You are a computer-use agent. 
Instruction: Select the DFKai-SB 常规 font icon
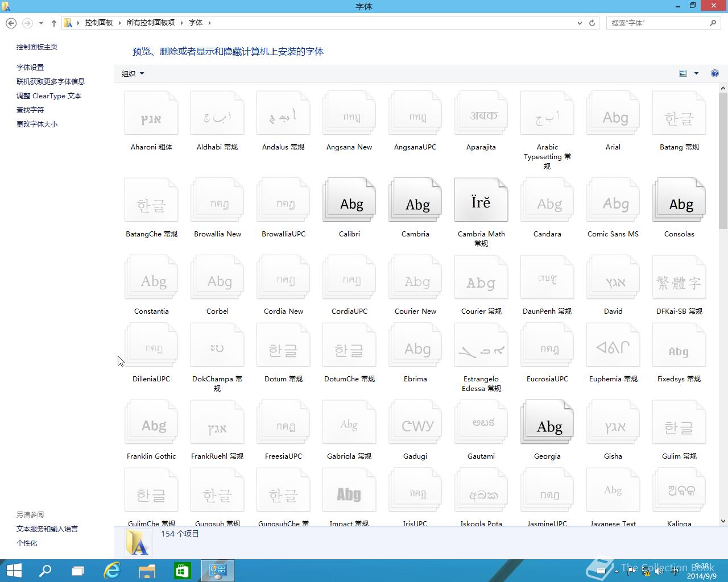[679, 277]
